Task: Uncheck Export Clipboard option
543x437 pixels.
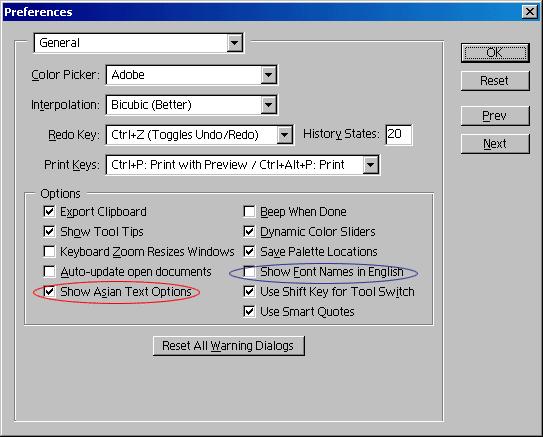Action: click(x=49, y=212)
